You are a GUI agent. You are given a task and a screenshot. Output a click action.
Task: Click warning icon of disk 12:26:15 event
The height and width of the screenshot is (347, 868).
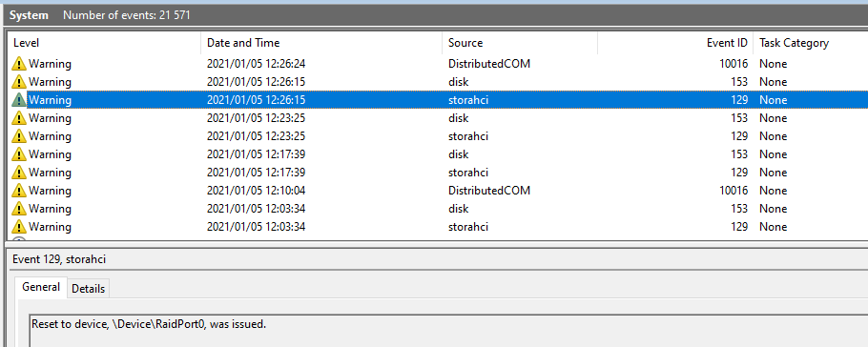point(19,82)
